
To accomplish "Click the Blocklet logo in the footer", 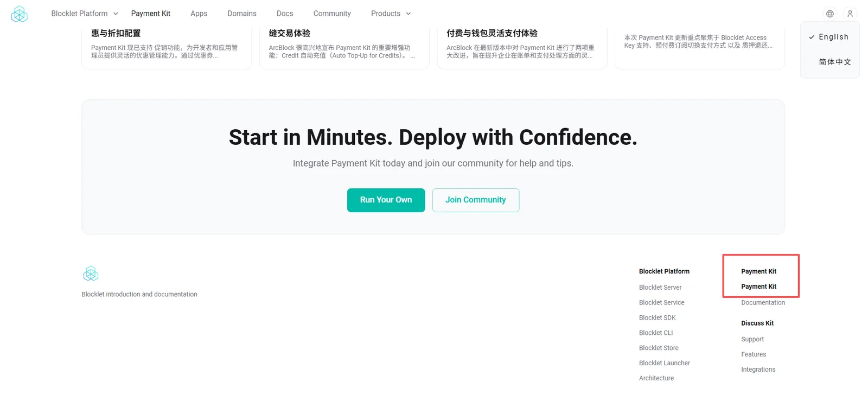I will 91,273.
